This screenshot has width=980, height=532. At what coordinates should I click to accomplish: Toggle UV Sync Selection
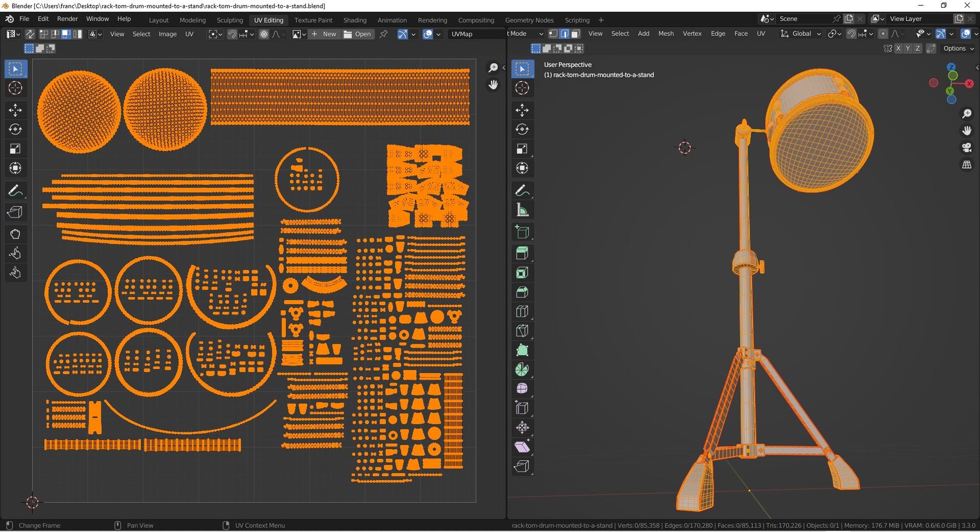[30, 34]
